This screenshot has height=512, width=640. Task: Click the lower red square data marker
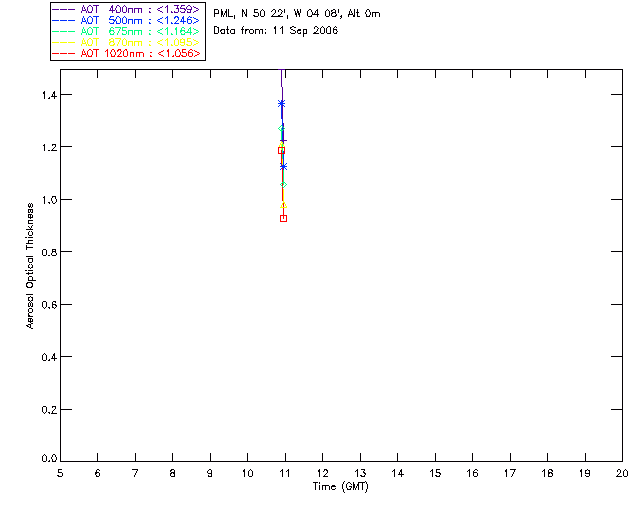click(283, 219)
